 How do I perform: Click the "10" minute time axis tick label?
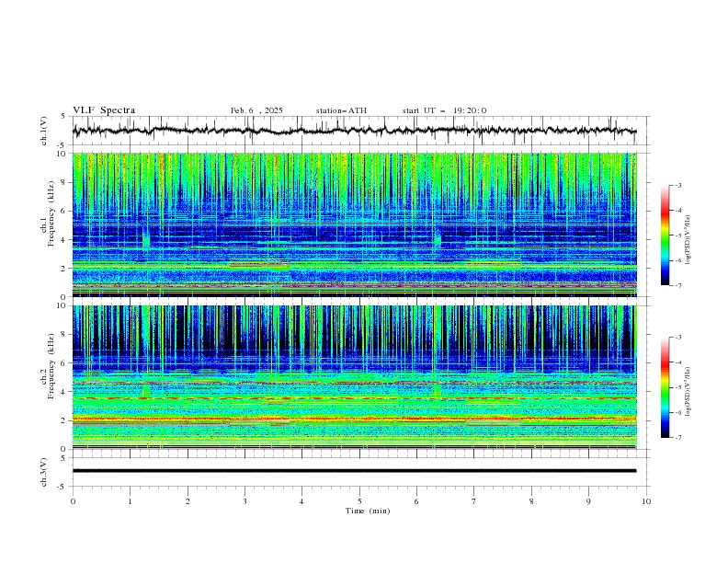646,501
